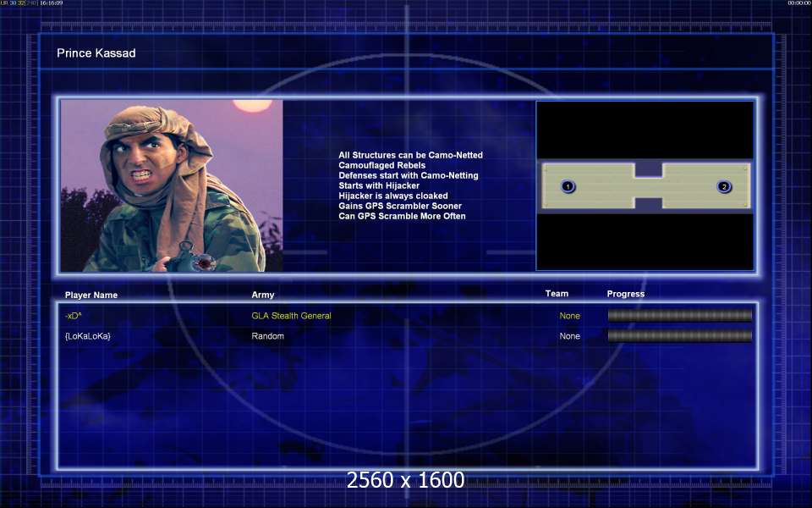The height and width of the screenshot is (508, 812).
Task: Select player name -xD^
Action: tap(74, 316)
